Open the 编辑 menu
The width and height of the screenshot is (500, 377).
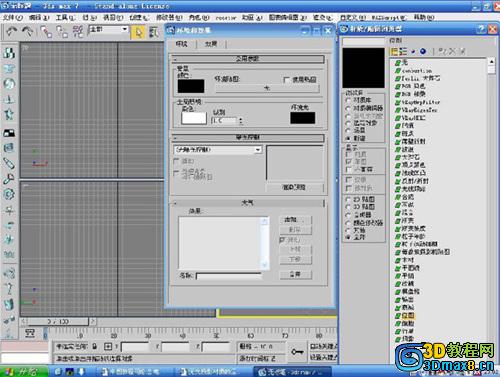pyautogui.click(x=39, y=17)
